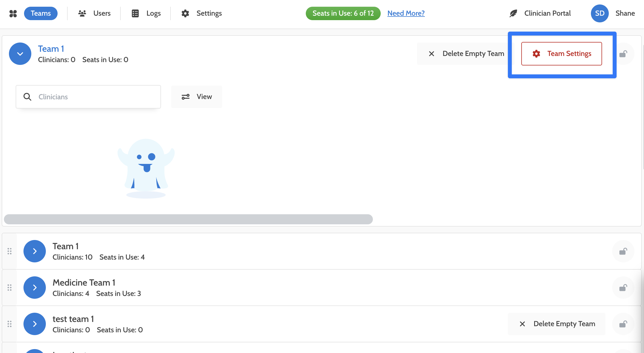Click drag handle beside test team 1
644x353 pixels.
click(x=10, y=324)
